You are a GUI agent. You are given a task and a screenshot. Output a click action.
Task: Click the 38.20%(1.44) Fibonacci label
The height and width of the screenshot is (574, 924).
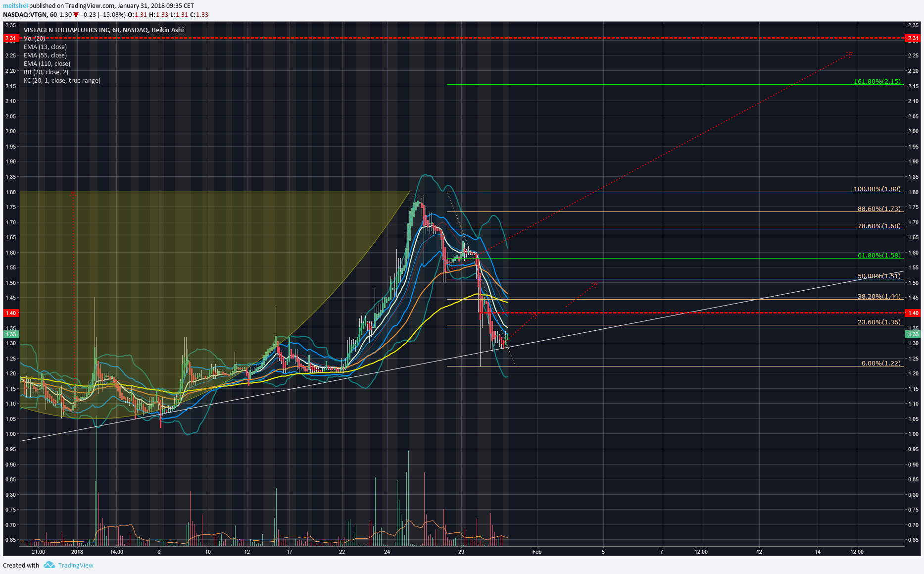[x=879, y=296]
